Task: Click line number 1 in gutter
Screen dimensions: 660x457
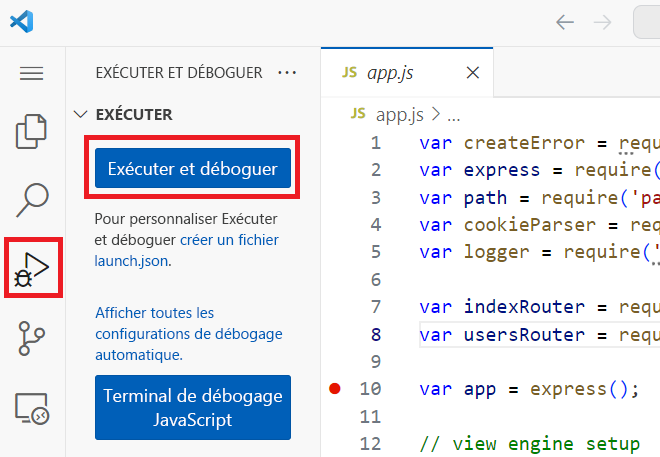Action: click(x=375, y=143)
